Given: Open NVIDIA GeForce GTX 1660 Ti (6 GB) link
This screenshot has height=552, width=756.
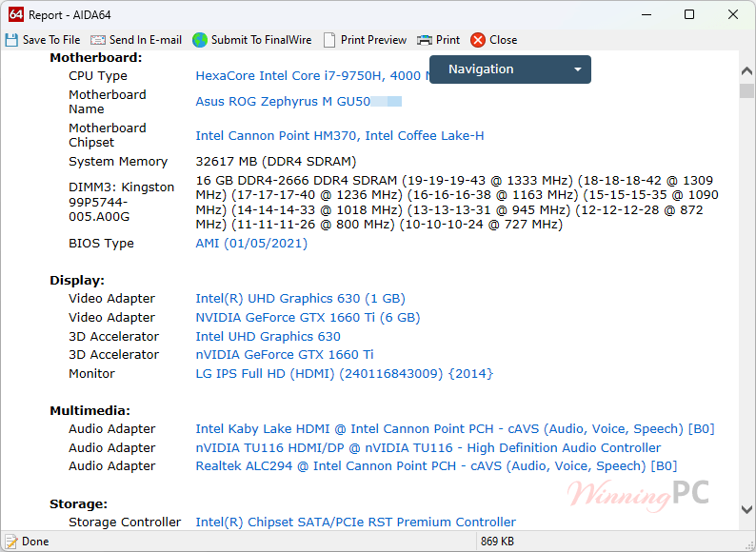Looking at the screenshot, I should 308,318.
